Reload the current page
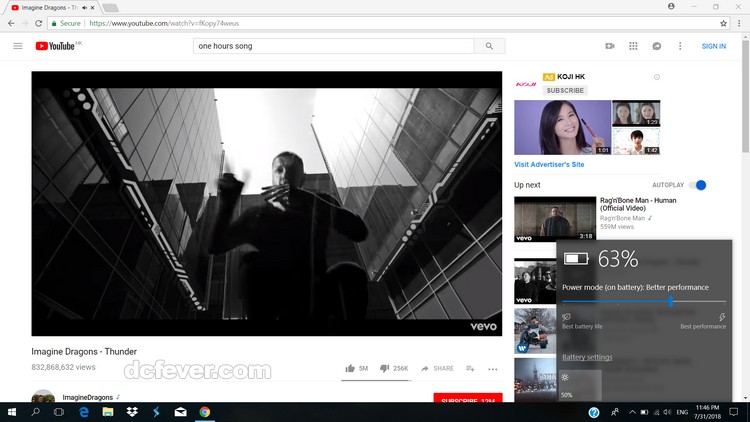This screenshot has height=422, width=750. 39,23
